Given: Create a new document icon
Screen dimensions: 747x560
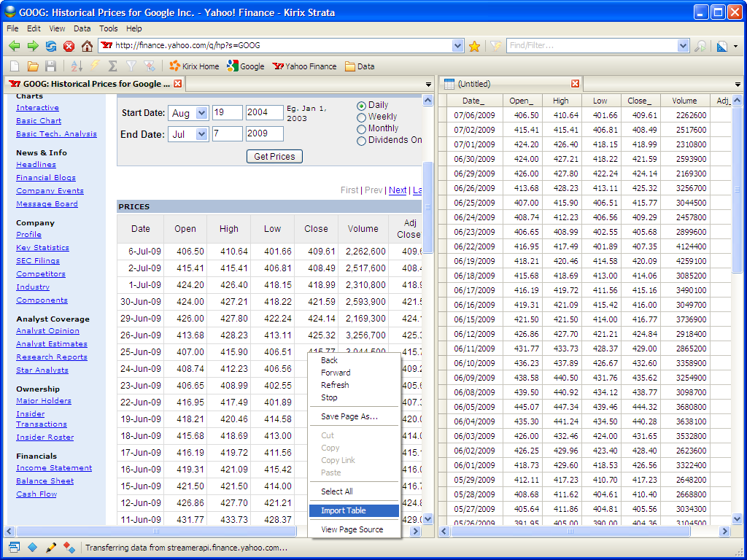Looking at the screenshot, I should click(x=15, y=66).
